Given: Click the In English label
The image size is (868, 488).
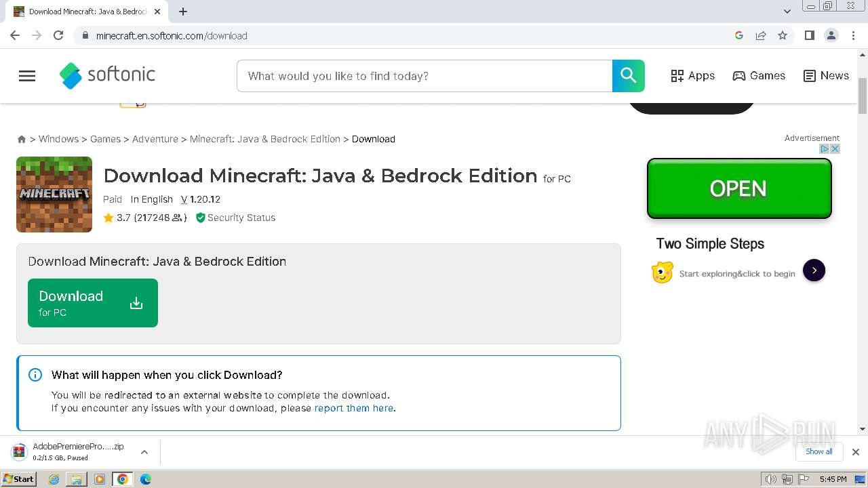Looking at the screenshot, I should coord(152,199).
